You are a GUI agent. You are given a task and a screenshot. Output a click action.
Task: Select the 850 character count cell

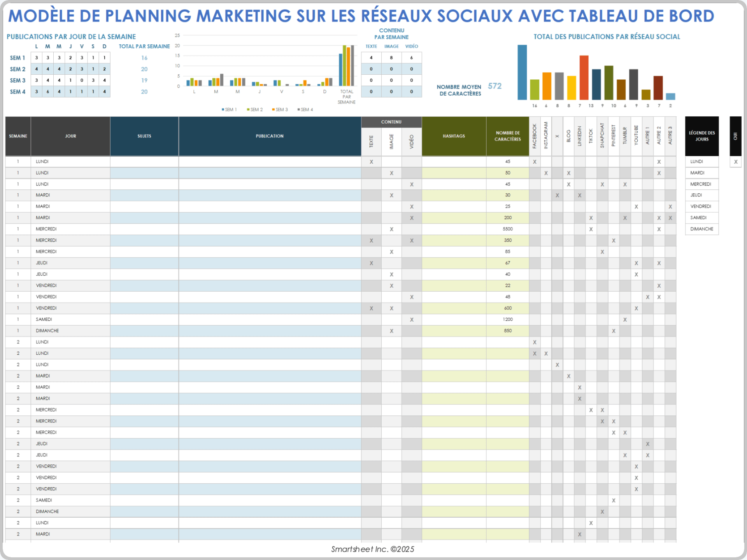tap(508, 331)
